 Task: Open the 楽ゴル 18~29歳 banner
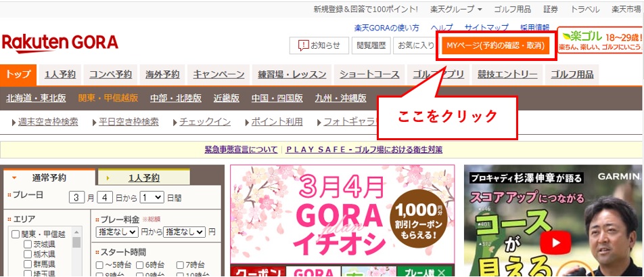point(601,40)
